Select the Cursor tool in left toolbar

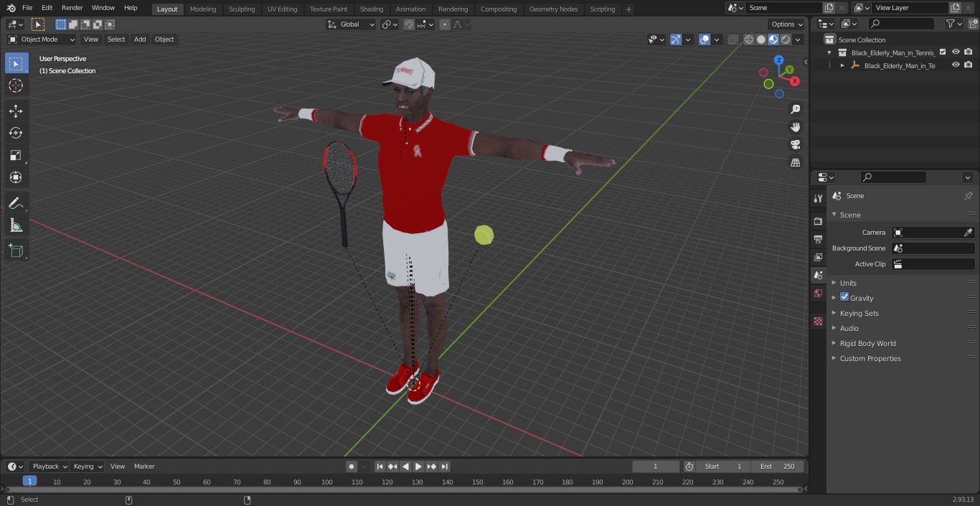[16, 85]
